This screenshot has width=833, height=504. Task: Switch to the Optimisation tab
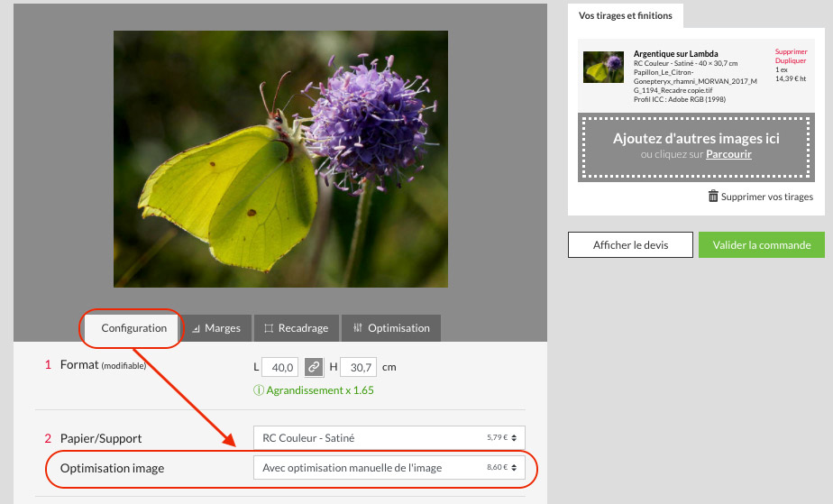point(391,328)
